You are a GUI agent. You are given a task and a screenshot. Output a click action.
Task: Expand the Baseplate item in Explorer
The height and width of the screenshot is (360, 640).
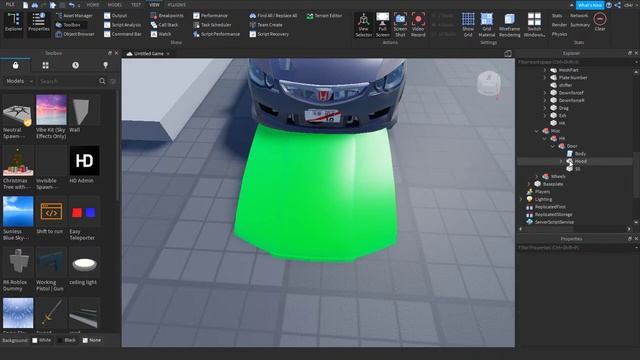(528, 184)
